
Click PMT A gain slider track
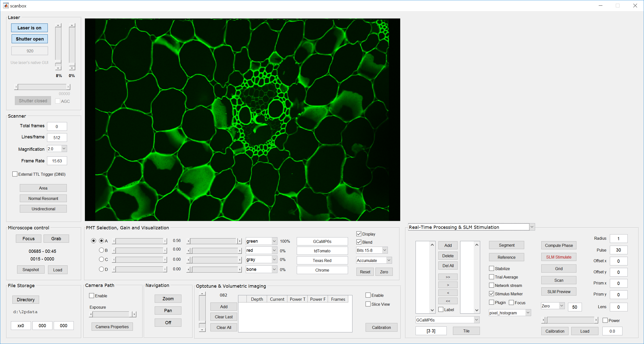pos(139,241)
